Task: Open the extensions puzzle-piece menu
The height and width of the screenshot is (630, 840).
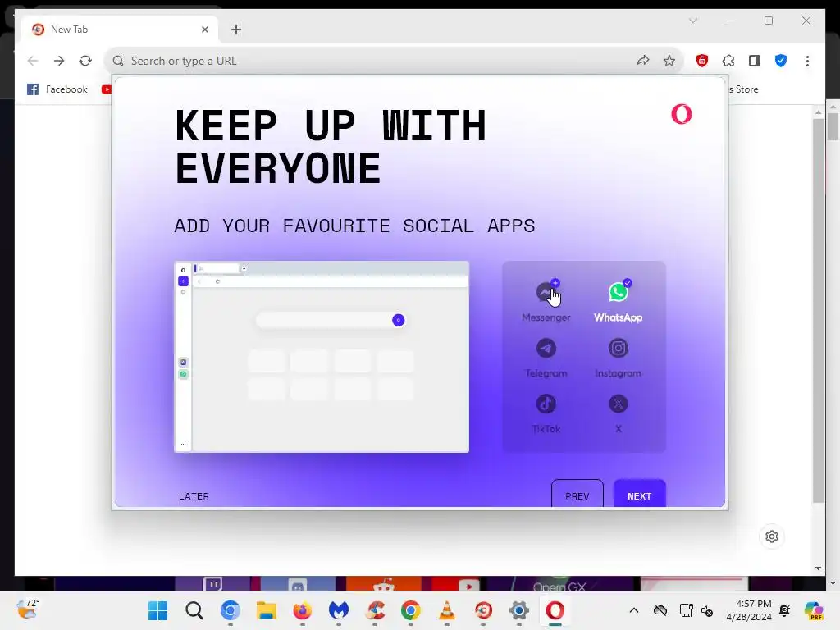Action: tap(728, 61)
